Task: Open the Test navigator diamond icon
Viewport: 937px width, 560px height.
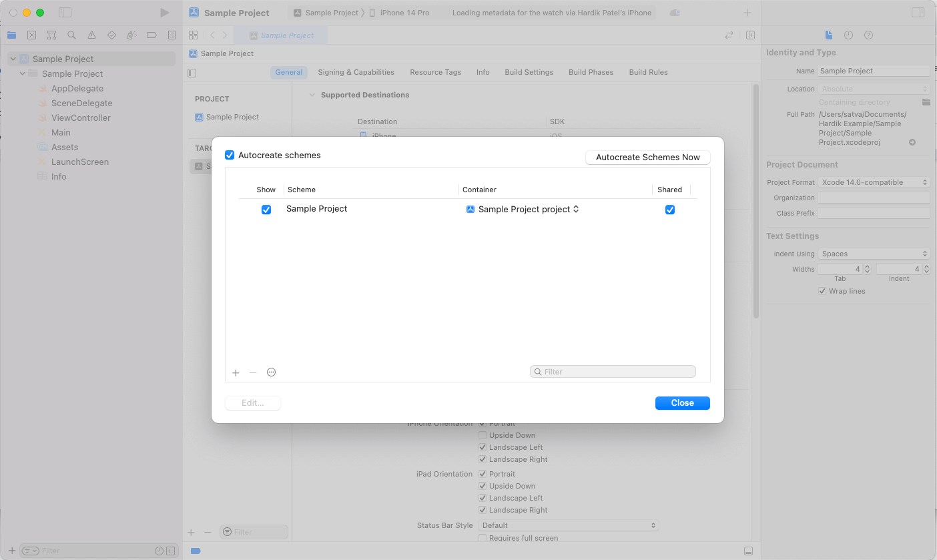Action: click(x=111, y=35)
